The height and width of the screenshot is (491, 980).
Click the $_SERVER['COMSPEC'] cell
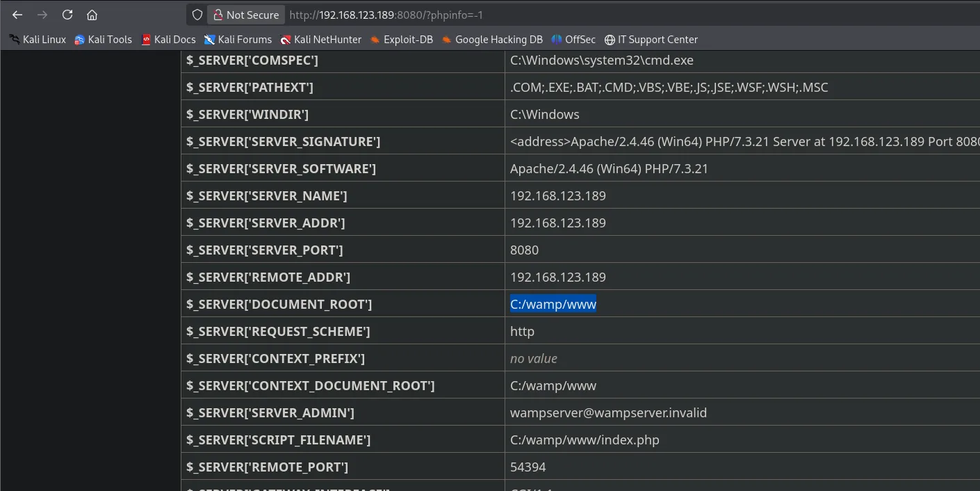pos(343,61)
